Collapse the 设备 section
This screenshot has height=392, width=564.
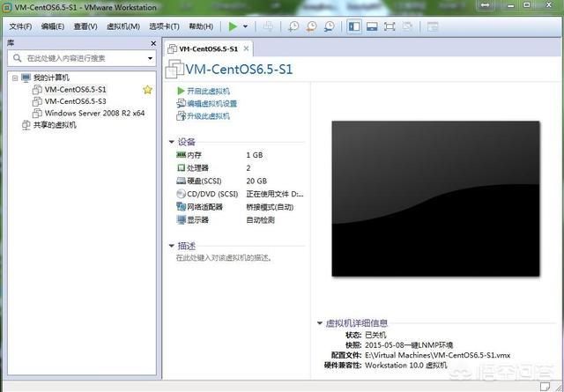(x=172, y=142)
